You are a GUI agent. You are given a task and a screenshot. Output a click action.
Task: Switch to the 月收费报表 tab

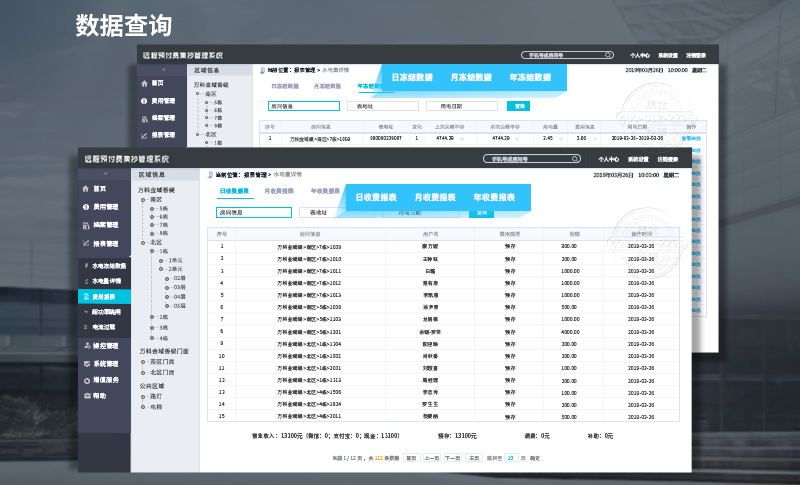coord(278,190)
